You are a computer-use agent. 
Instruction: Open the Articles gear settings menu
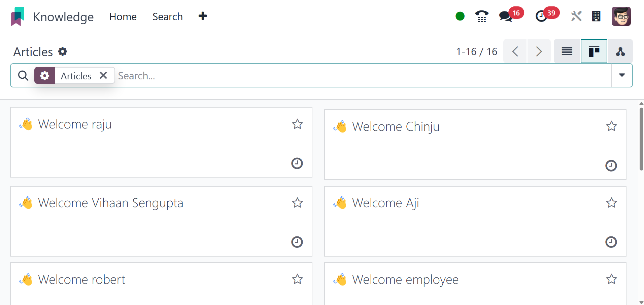point(63,51)
